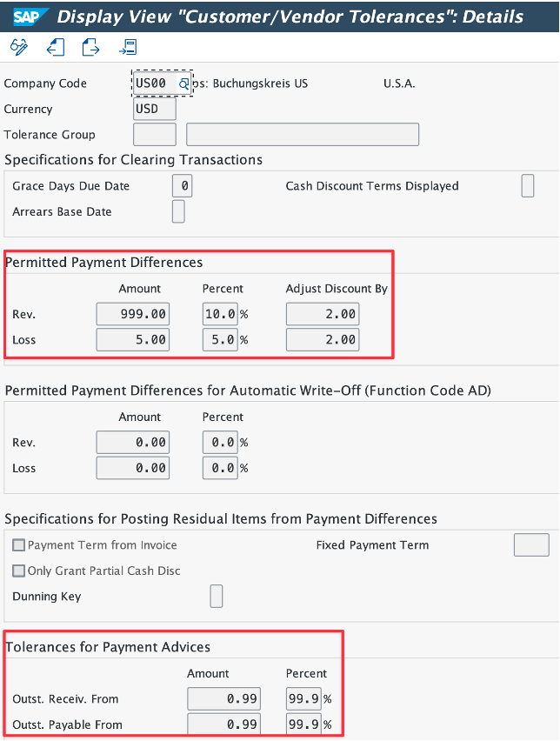Check Only Grant Partial Cash Disc
The image size is (560, 741).
[x=18, y=571]
